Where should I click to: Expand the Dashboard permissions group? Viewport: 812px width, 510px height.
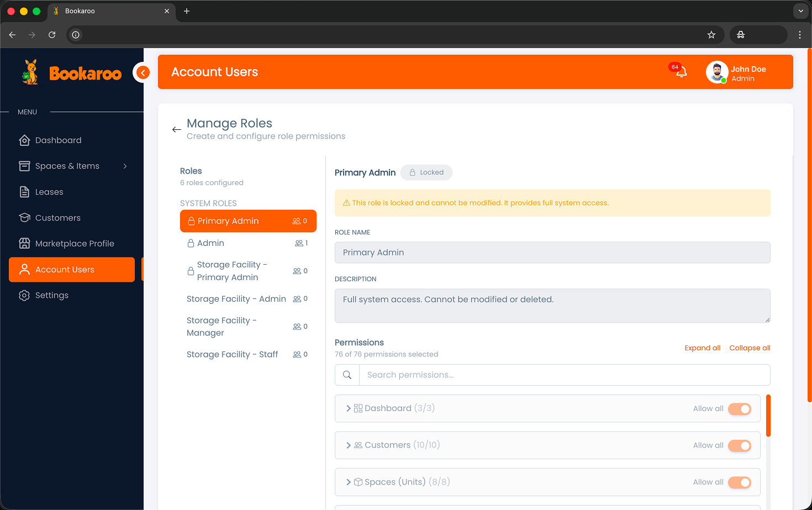349,408
